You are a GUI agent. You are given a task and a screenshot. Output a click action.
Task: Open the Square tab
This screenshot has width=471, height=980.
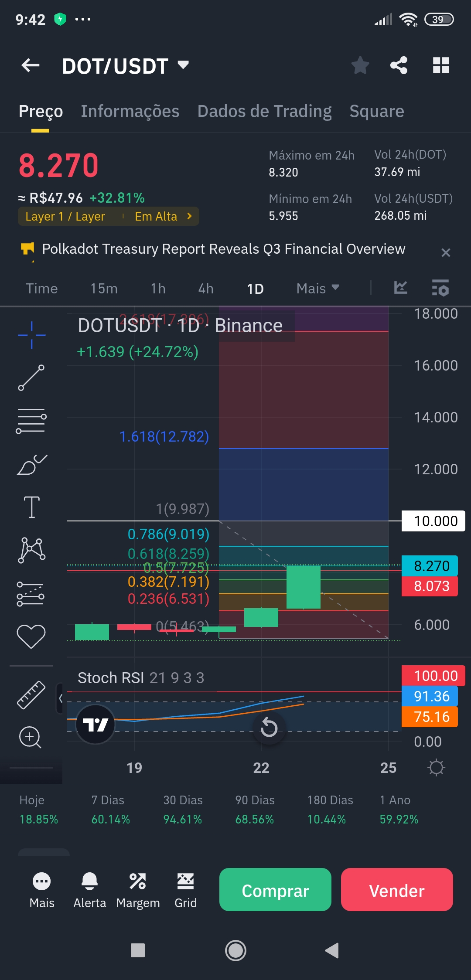tap(377, 112)
